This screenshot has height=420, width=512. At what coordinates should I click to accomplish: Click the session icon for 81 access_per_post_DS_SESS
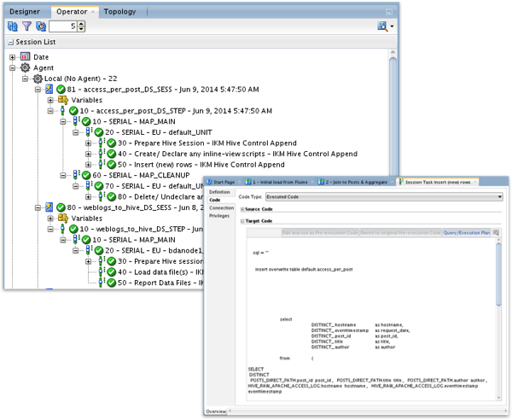pyautogui.click(x=49, y=89)
